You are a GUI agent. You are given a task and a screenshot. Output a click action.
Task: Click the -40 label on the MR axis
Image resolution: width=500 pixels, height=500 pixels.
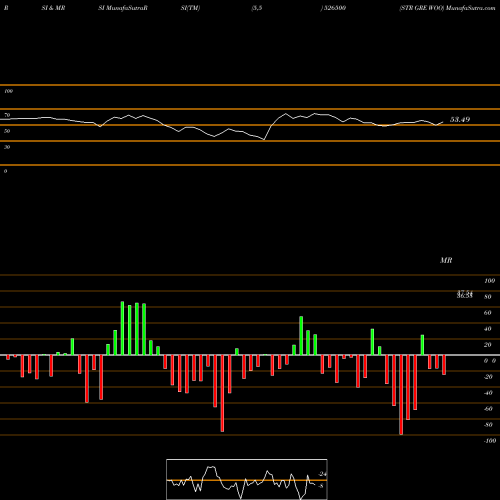click(x=488, y=393)
